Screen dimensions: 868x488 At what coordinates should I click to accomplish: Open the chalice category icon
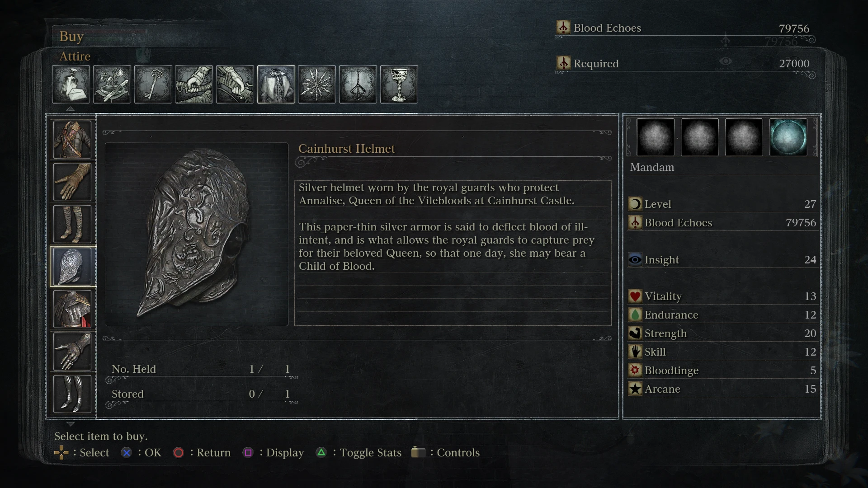tap(399, 84)
